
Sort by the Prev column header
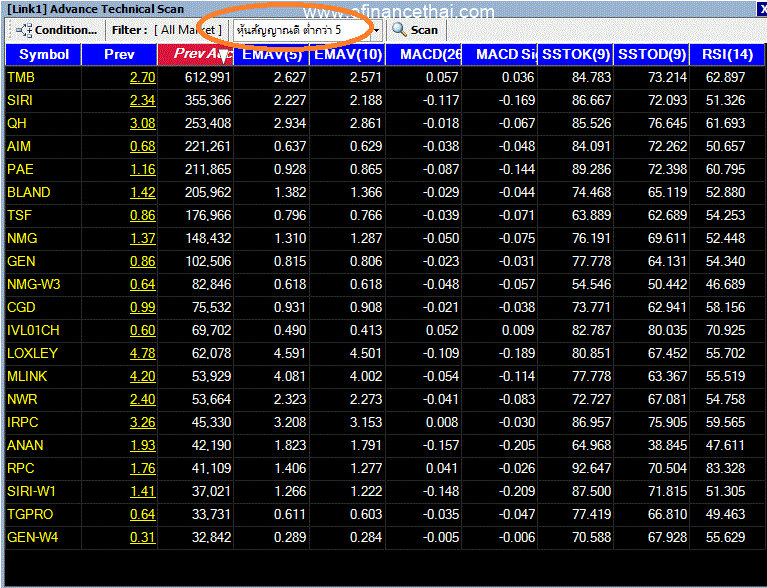(119, 54)
